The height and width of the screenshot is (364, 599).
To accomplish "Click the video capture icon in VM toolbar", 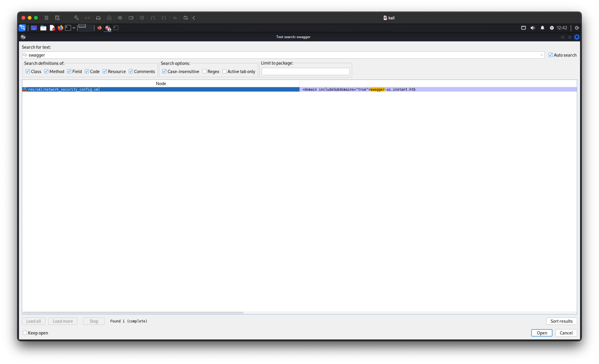I will click(131, 18).
